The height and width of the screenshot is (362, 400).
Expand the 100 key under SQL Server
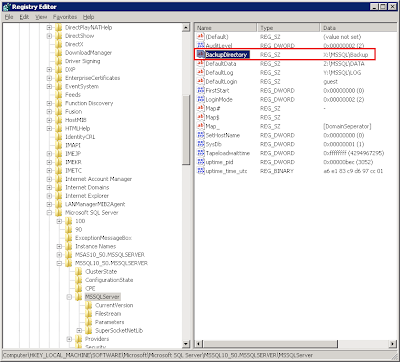[59, 221]
